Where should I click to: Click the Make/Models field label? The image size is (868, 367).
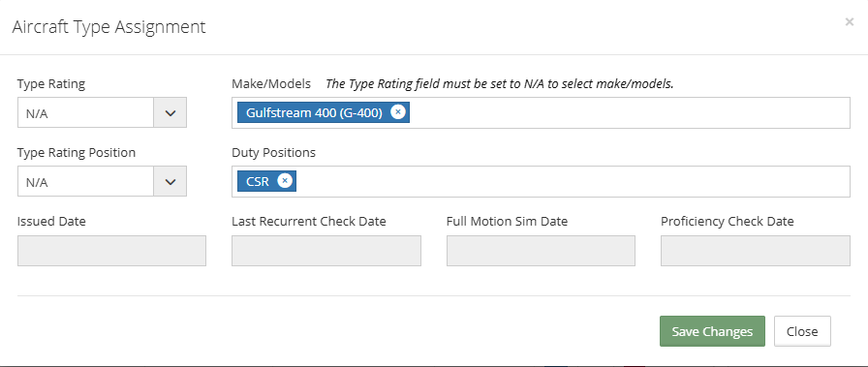pos(271,84)
